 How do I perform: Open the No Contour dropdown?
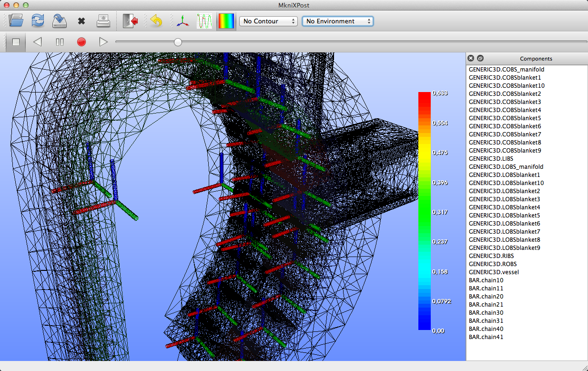[268, 21]
